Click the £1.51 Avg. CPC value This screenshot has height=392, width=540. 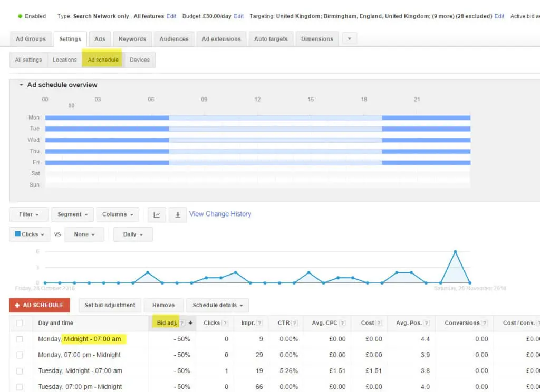(337, 371)
